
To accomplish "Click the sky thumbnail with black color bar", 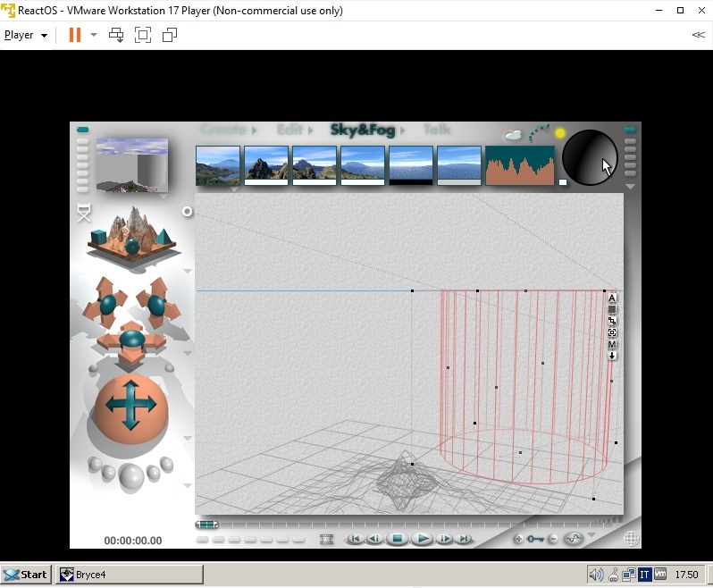I will (x=411, y=165).
